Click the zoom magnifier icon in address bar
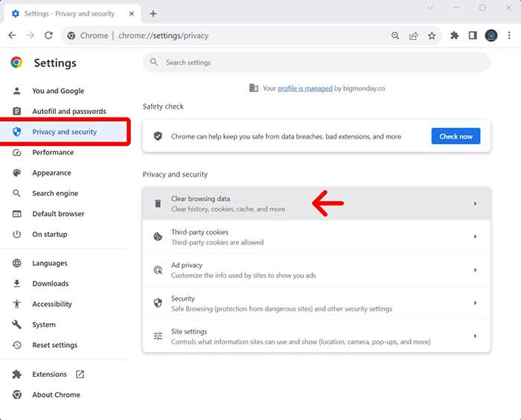Image resolution: width=521 pixels, height=420 pixels. click(x=396, y=35)
